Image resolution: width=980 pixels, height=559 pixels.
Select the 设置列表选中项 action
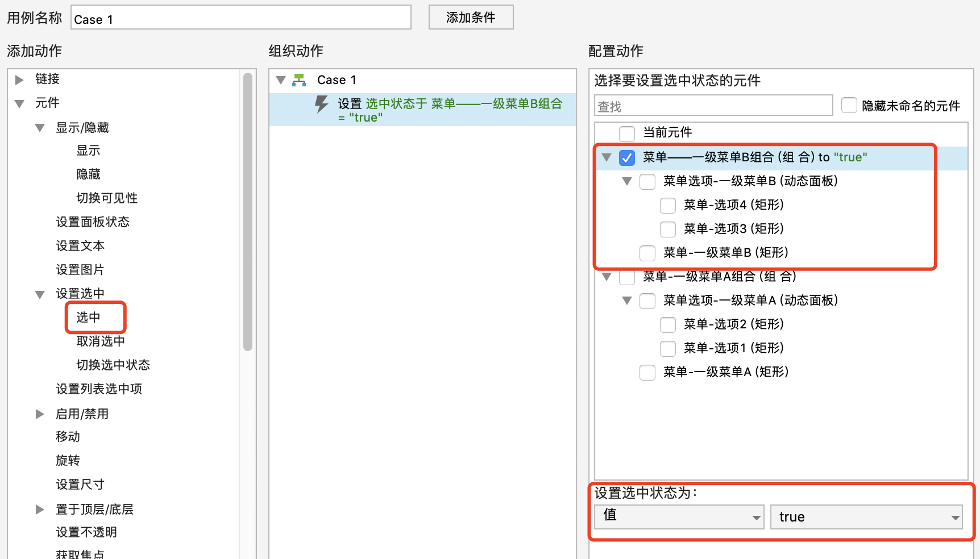(x=99, y=389)
